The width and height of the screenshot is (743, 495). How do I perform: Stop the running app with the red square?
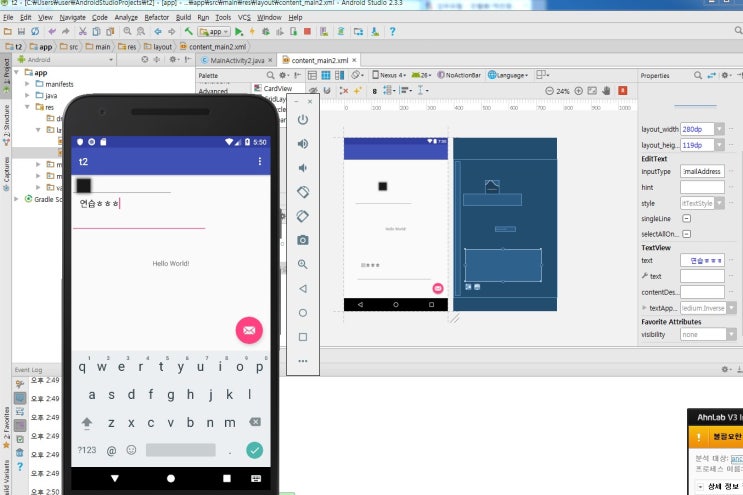tap(307, 32)
